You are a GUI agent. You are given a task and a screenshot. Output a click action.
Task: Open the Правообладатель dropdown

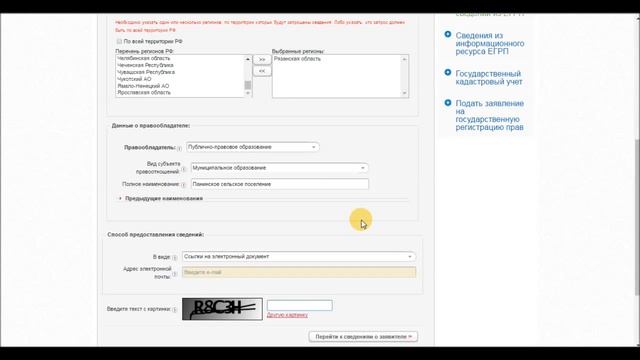(253, 147)
